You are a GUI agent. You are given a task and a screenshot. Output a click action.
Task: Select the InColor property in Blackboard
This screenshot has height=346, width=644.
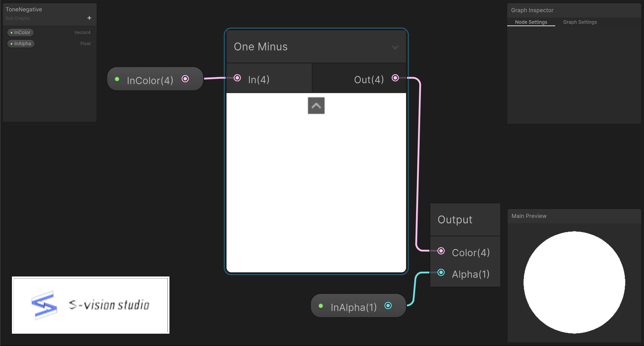coord(20,33)
